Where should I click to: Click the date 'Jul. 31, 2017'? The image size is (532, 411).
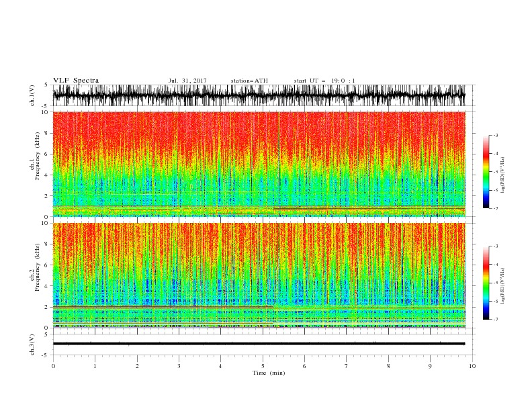click(187, 81)
